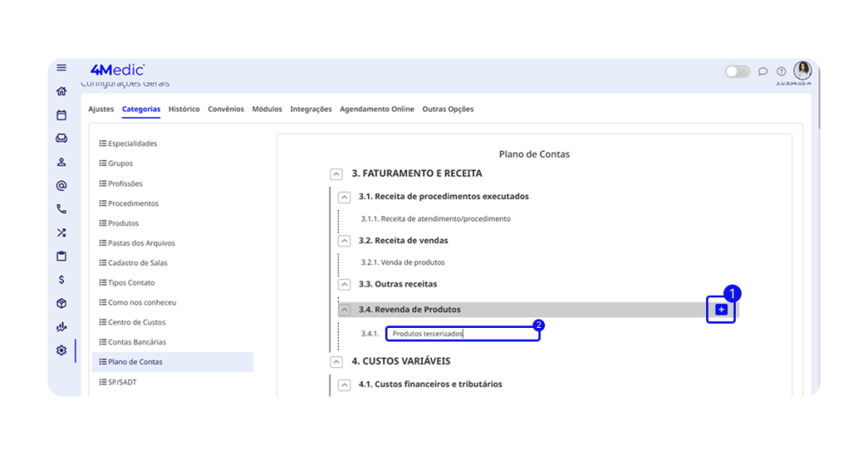
Task: Open Centro de Custos category
Action: (x=136, y=322)
